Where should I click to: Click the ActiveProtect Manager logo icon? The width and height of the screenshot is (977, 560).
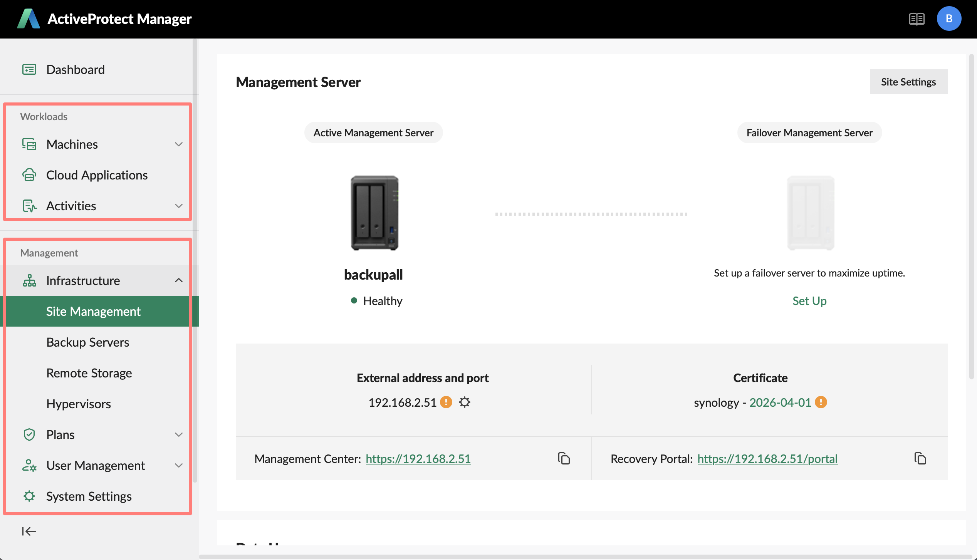(29, 18)
